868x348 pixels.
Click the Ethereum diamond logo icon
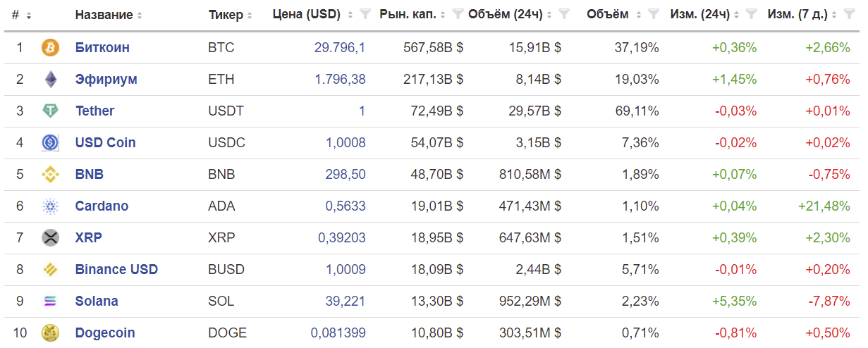(50, 80)
